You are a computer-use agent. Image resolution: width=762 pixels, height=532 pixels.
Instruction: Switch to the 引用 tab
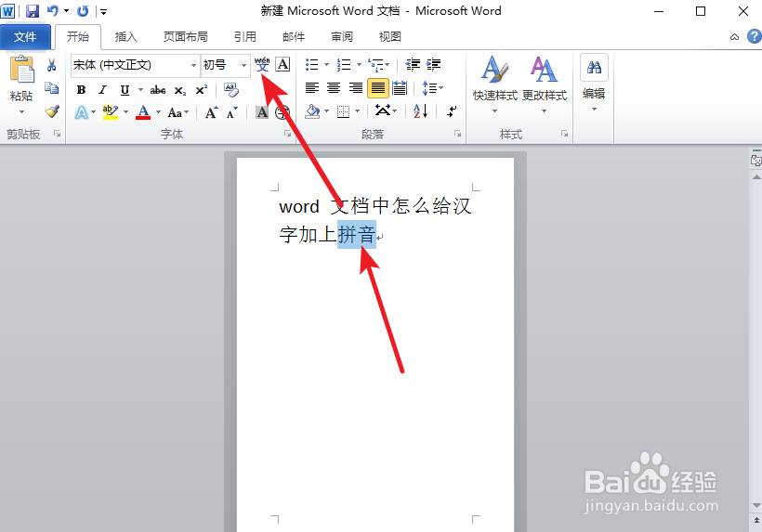point(245,37)
